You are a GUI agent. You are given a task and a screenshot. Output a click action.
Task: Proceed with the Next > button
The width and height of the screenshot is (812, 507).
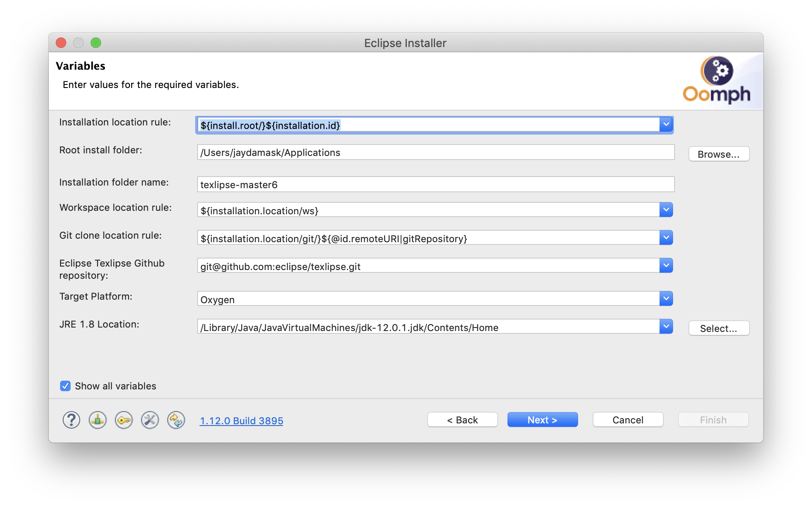click(543, 420)
